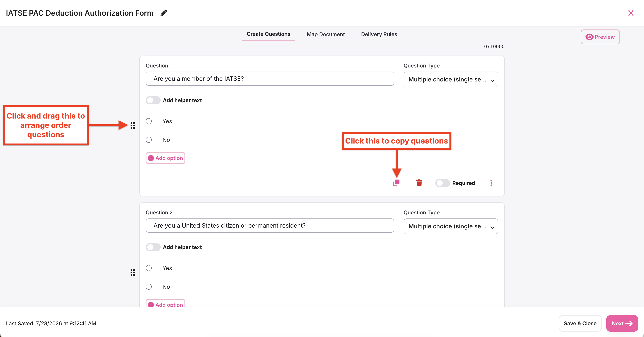Screen dimensions: 644x337
Task: Open the three-dot menu for Question 1
Action: click(491, 183)
